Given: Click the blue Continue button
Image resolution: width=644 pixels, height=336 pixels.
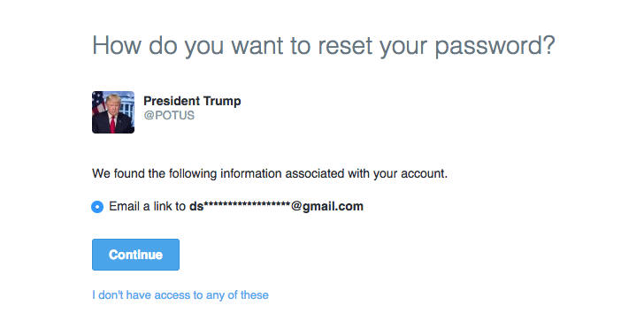Looking at the screenshot, I should tap(135, 255).
